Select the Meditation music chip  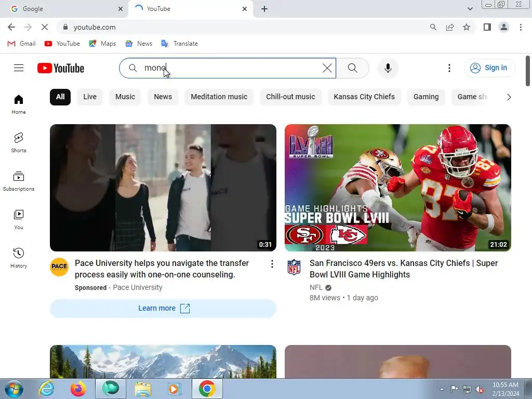click(219, 97)
